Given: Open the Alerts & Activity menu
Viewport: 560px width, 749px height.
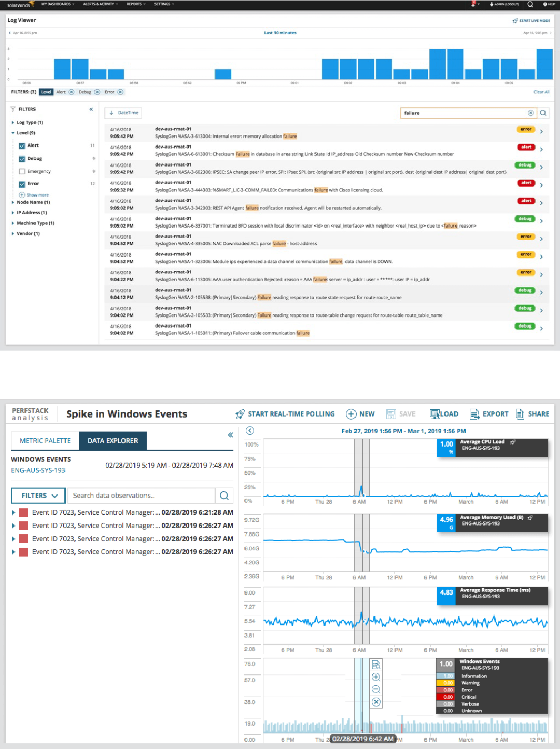Looking at the screenshot, I should coord(101,4).
